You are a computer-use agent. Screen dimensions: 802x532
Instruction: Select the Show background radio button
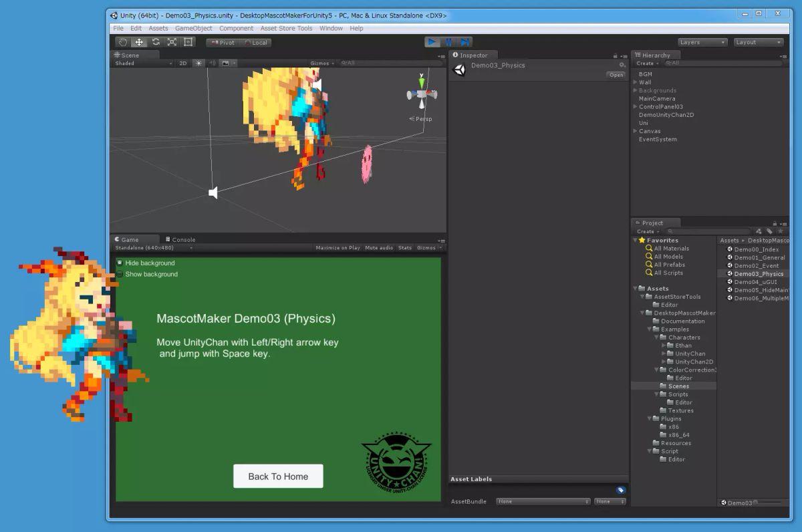tap(120, 274)
